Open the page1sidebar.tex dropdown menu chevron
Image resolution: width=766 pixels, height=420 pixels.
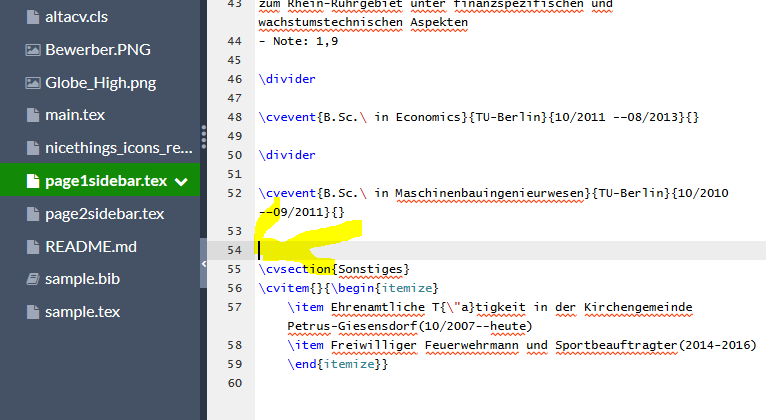point(181,182)
